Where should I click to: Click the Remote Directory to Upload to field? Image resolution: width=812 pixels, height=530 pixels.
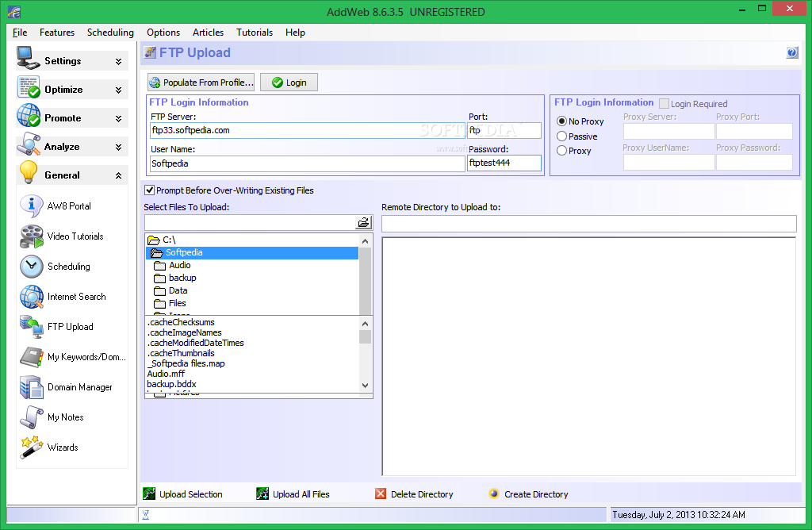(589, 224)
